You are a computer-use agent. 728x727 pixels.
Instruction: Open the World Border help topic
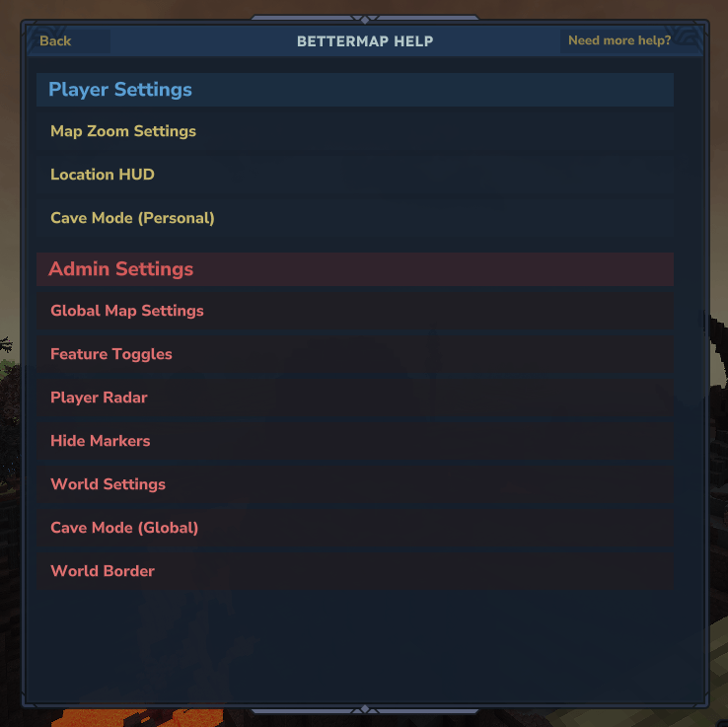tap(355, 571)
